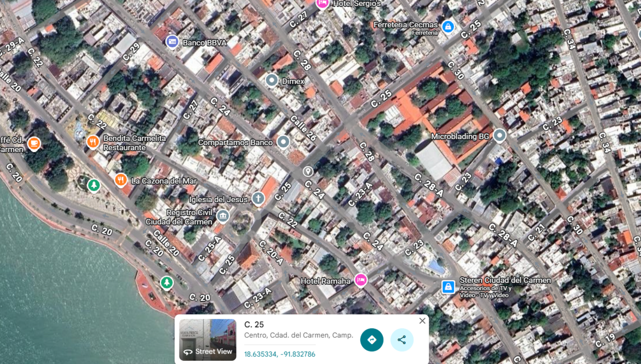The width and height of the screenshot is (641, 364).
Task: Click the pink Hotel Sergio's marker
Action: tap(322, 3)
